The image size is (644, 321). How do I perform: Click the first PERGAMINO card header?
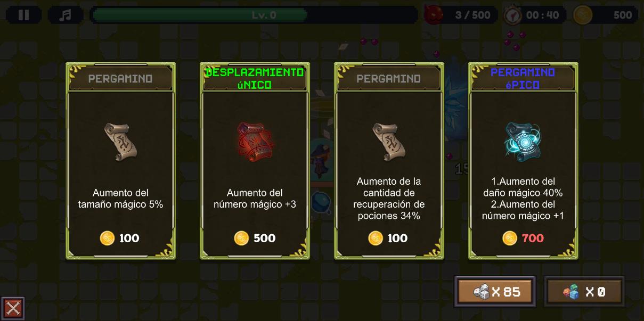[x=120, y=78]
